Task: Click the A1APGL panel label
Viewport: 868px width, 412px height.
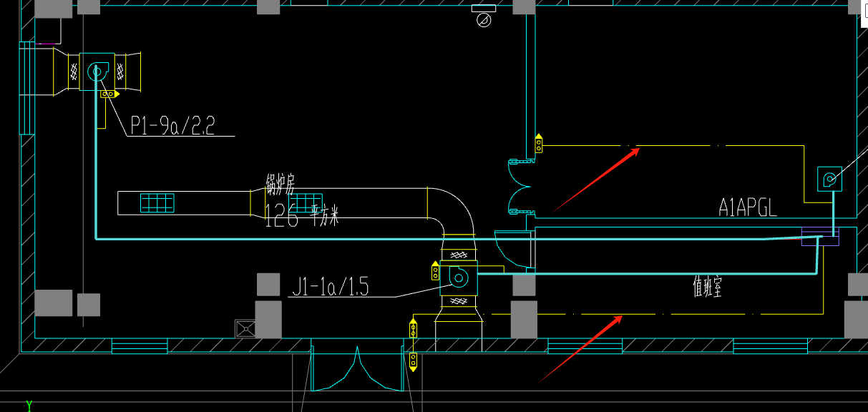Action: tap(747, 208)
